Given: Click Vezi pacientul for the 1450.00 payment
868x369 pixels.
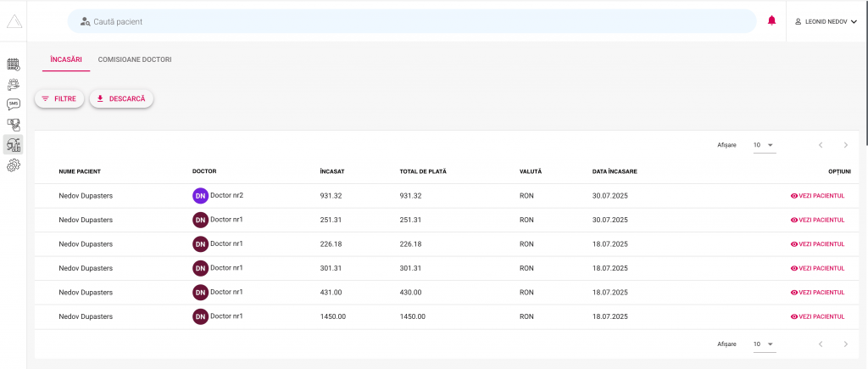Looking at the screenshot, I should [x=817, y=316].
